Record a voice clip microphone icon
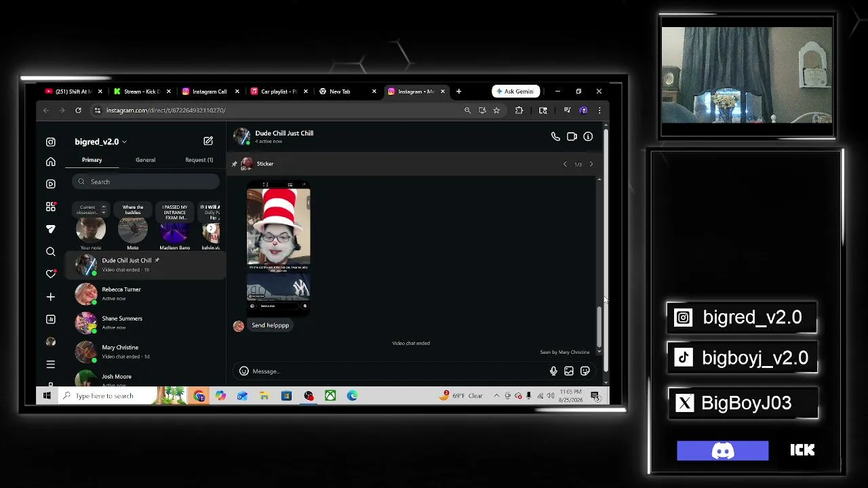The width and height of the screenshot is (868, 488). point(553,371)
